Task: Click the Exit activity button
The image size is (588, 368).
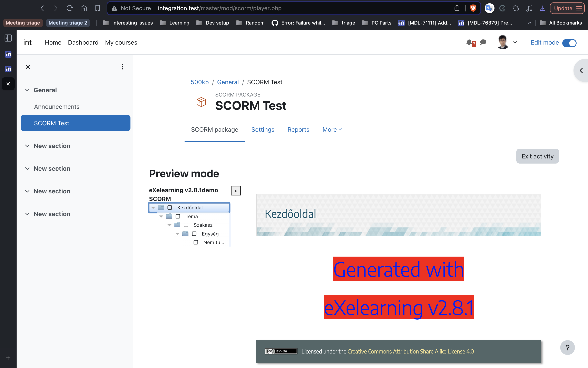Action: [537, 156]
